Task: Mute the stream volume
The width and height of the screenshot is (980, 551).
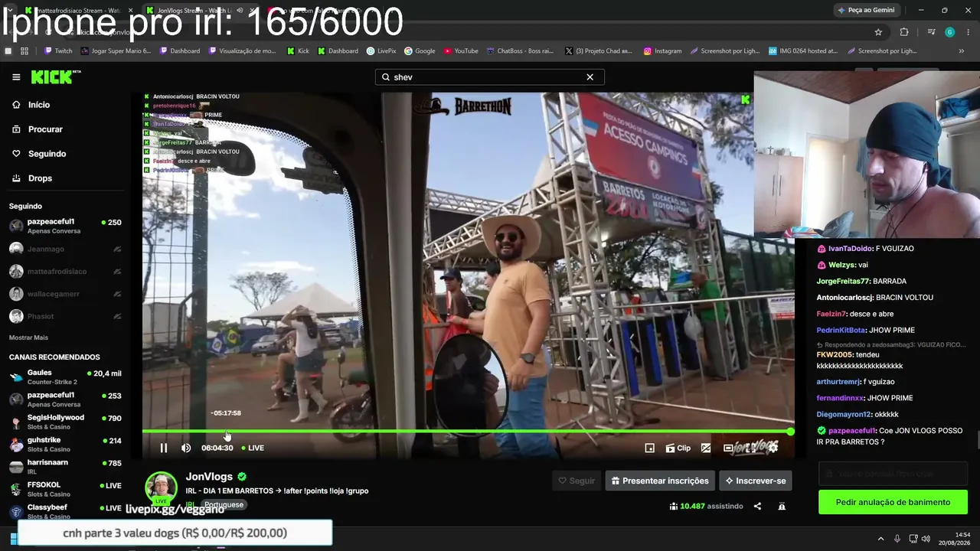Action: 186,448
